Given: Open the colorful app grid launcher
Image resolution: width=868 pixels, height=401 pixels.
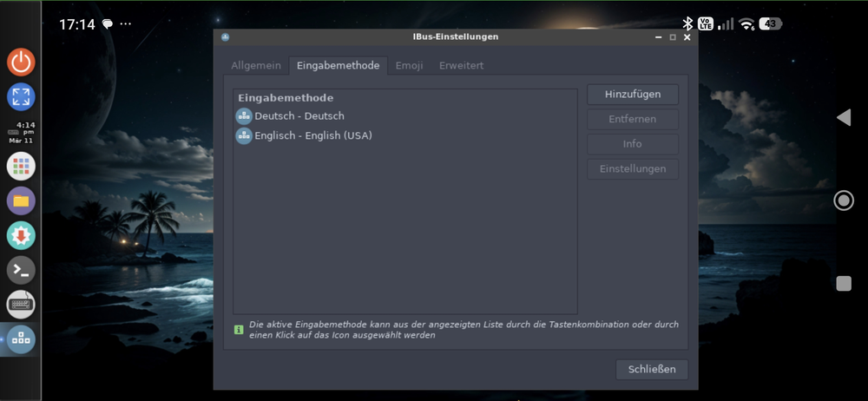Looking at the screenshot, I should (21, 166).
